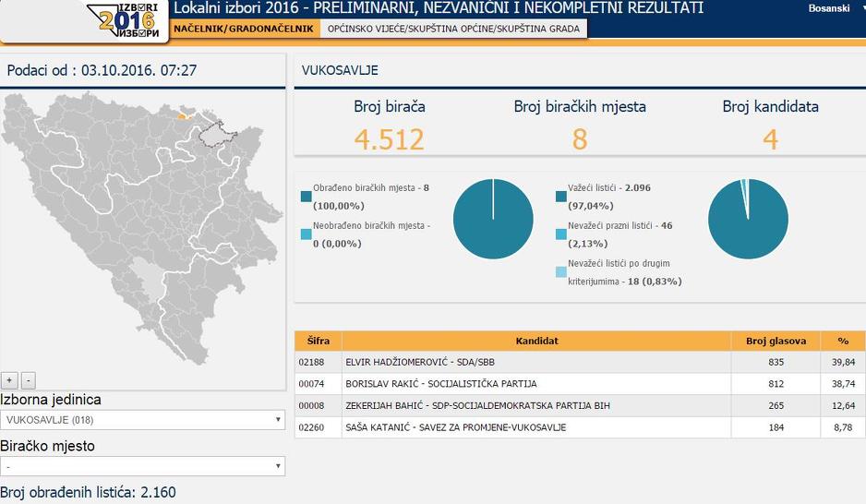Image resolution: width=866 pixels, height=504 pixels.
Task: Click the processed polling stations pie chart
Action: coord(493,219)
